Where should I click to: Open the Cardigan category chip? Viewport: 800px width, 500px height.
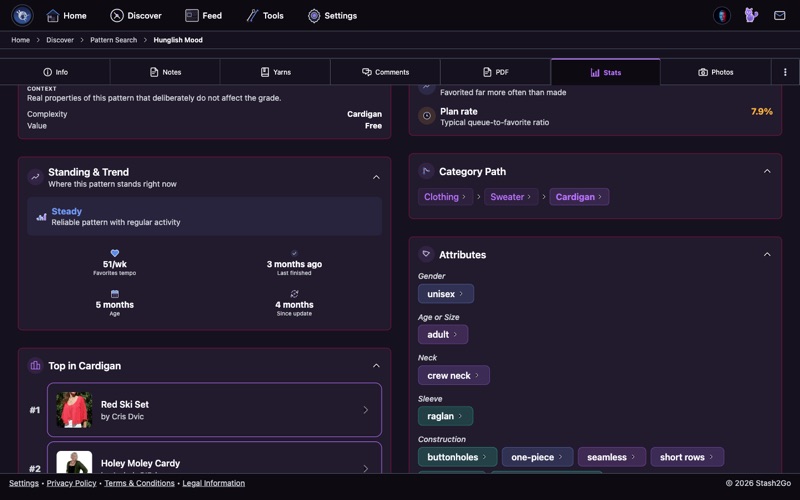pyautogui.click(x=579, y=197)
